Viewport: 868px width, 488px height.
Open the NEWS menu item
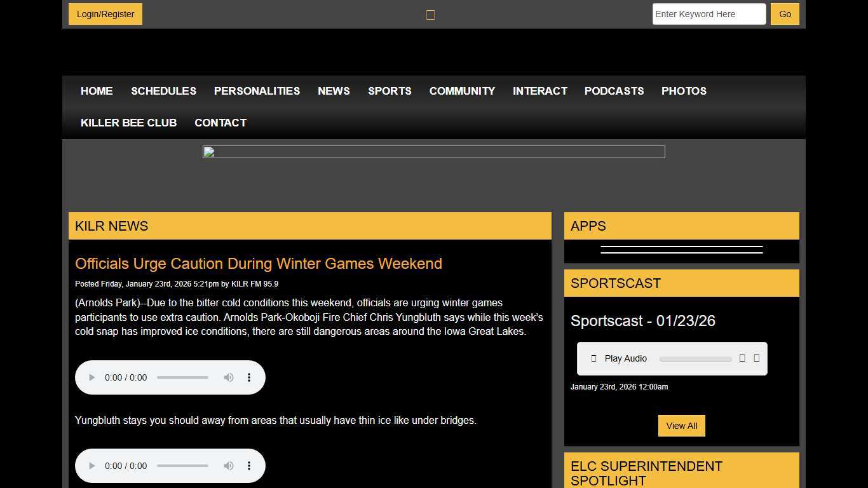(334, 91)
